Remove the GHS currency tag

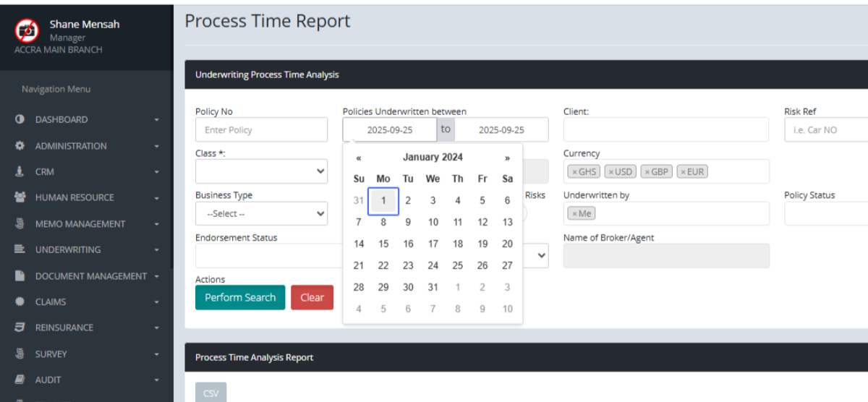[x=574, y=172]
